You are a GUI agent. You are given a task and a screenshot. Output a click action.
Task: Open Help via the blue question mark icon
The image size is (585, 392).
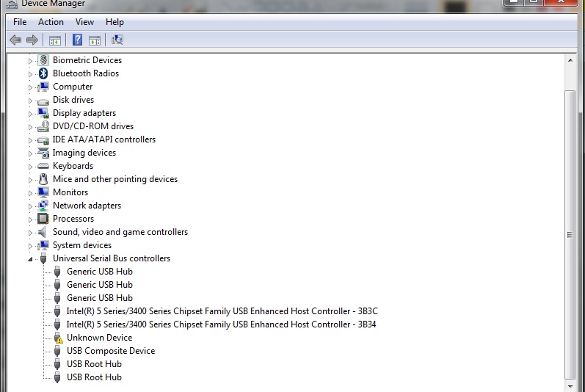tap(77, 40)
